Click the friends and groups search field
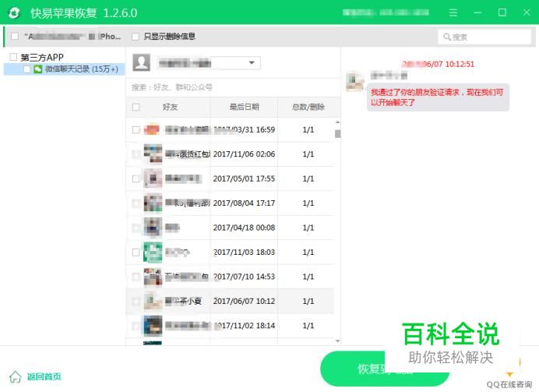539x392 pixels. coord(234,87)
